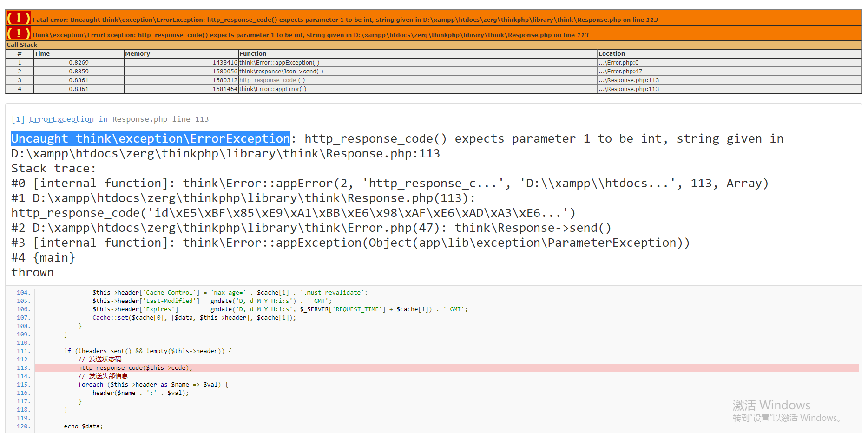
Task: Click the highlighted 'Uncaught think\exception\ErrorException' text
Action: [x=151, y=138]
